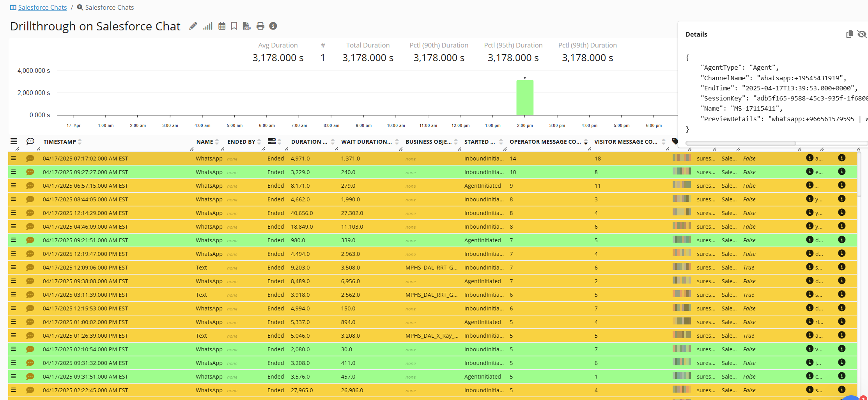Open the signal bars chart icon
Viewport: 868px width, 400px height.
tap(207, 26)
